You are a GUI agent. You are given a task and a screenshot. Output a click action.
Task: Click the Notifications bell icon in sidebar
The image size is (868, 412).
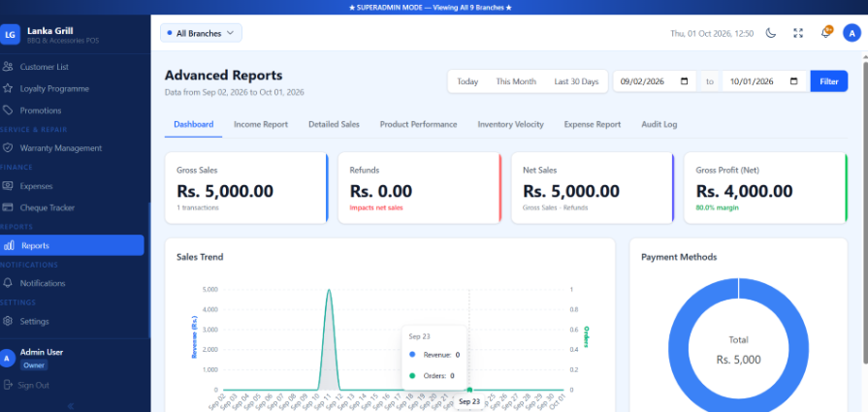coord(8,283)
